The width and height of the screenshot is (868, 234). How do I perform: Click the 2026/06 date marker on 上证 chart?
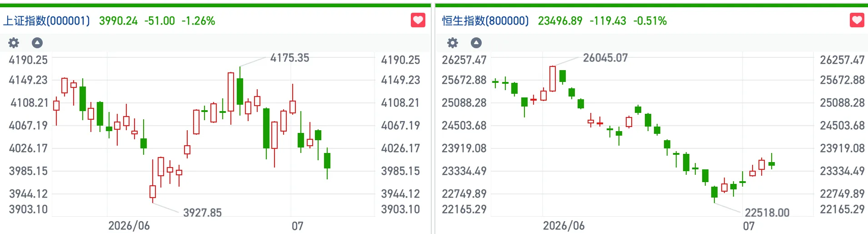[x=129, y=226]
